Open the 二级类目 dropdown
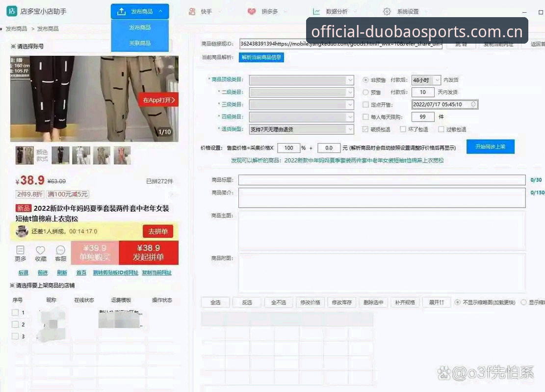Screen dimensions: 545x392 [x=301, y=92]
